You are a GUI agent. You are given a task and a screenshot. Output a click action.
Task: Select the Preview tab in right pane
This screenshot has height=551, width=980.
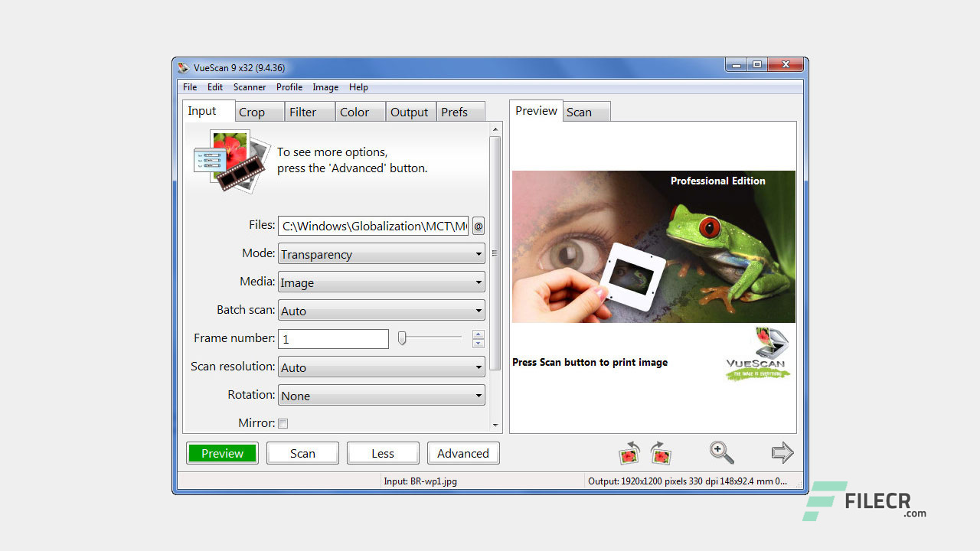pos(536,111)
